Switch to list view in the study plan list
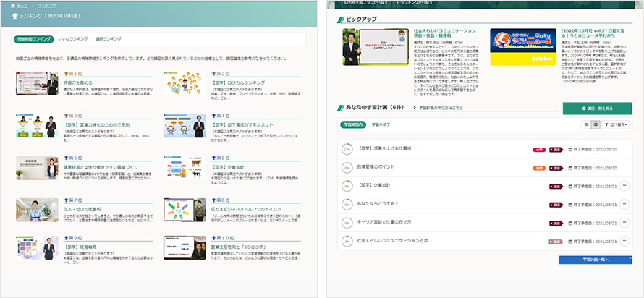The width and height of the screenshot is (644, 298). (595, 124)
